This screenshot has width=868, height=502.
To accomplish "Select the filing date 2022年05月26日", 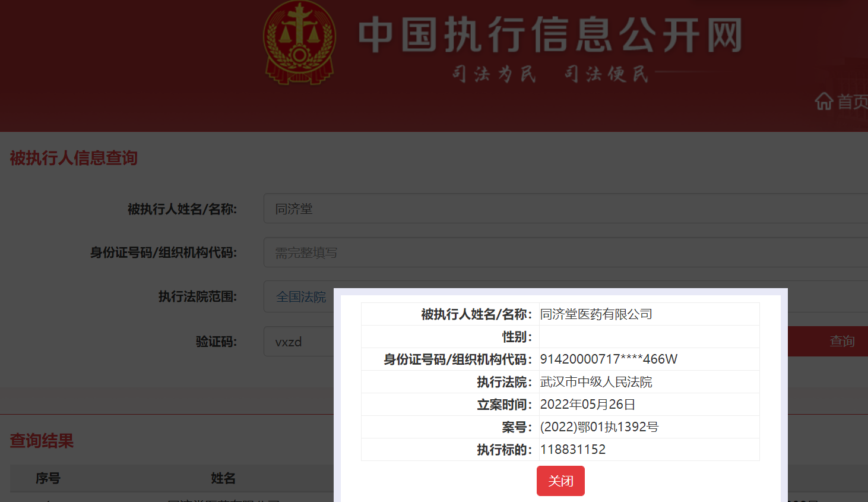I will click(x=588, y=405).
